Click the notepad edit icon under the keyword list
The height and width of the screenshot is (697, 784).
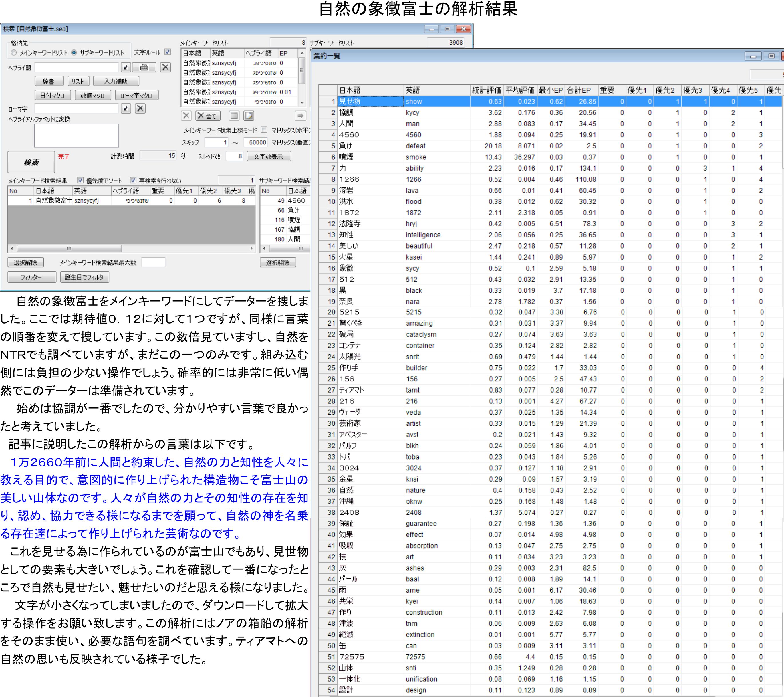(x=249, y=116)
